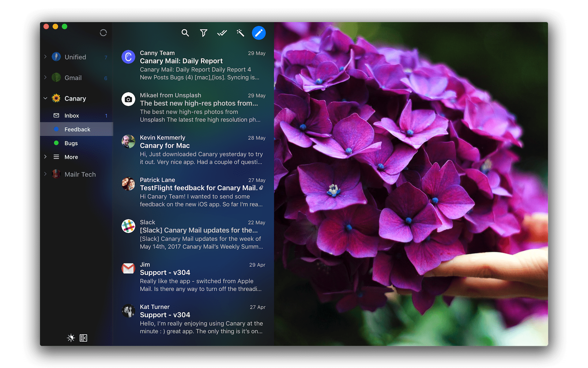Click the sender name Kevin Kemmerly
Viewport: 588px width, 368px height.
(x=163, y=138)
